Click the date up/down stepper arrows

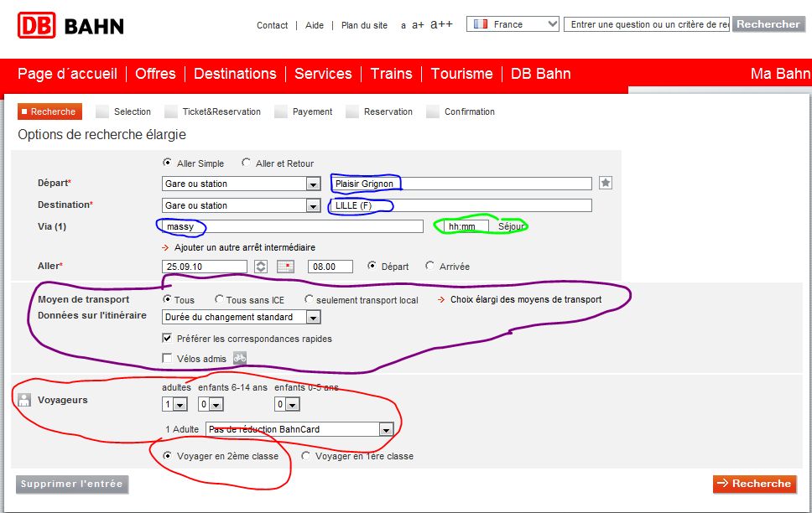coord(261,267)
